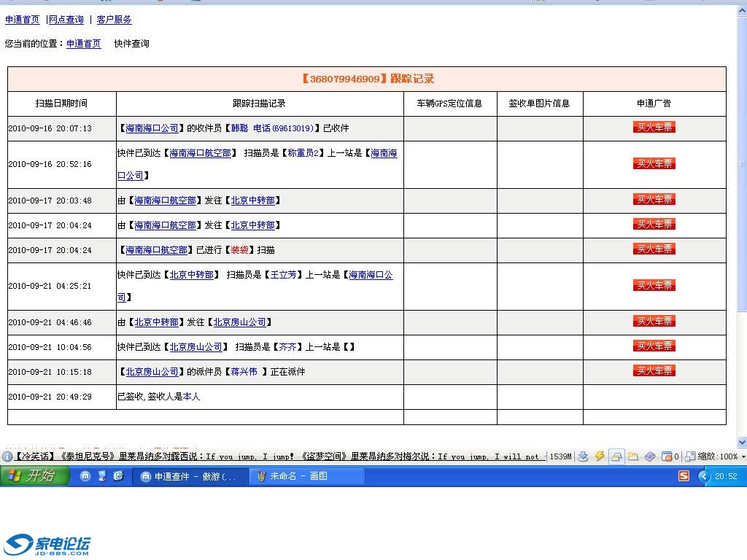Open the 网点查询 link at top
Screen dimensions: 747x560
[66, 20]
